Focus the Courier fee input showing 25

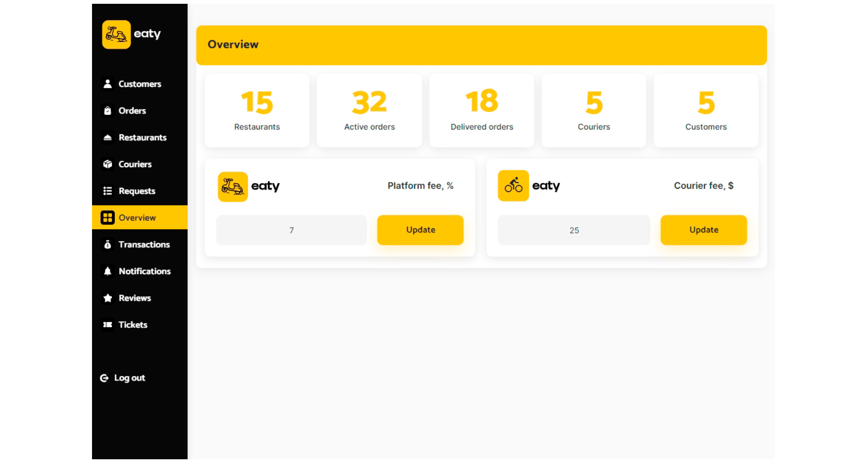coord(574,230)
